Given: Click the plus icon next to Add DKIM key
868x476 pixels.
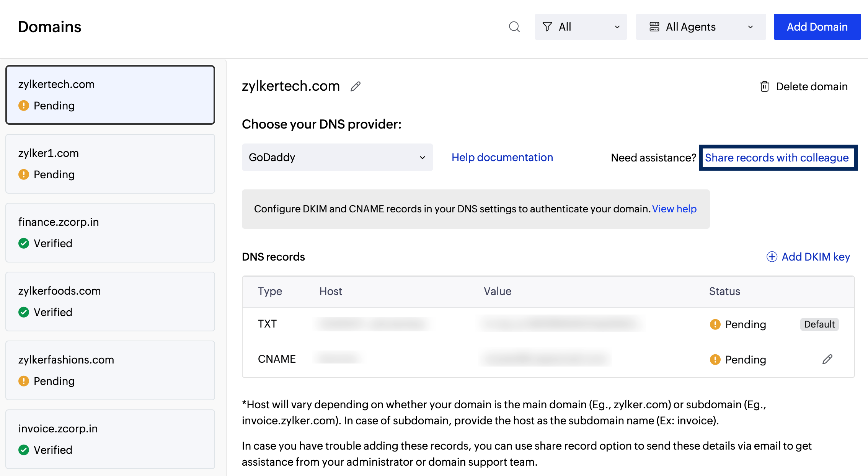Looking at the screenshot, I should pyautogui.click(x=772, y=257).
